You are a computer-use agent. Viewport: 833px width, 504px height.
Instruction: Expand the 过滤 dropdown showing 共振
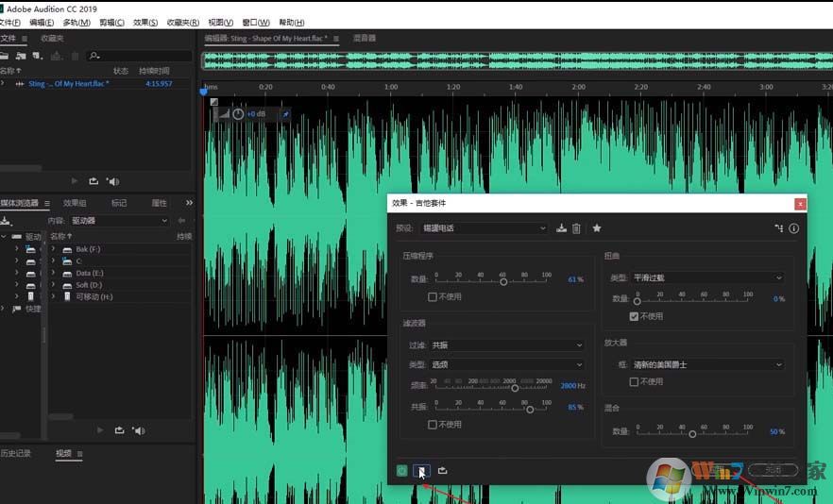(507, 345)
